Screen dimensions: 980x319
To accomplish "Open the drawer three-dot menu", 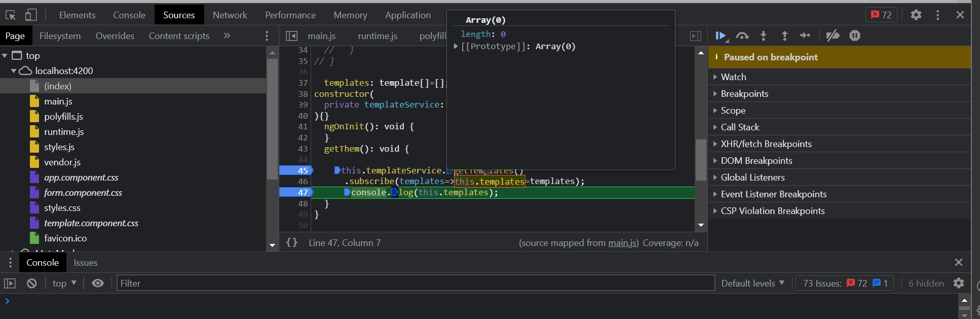I will pyautogui.click(x=10, y=263).
